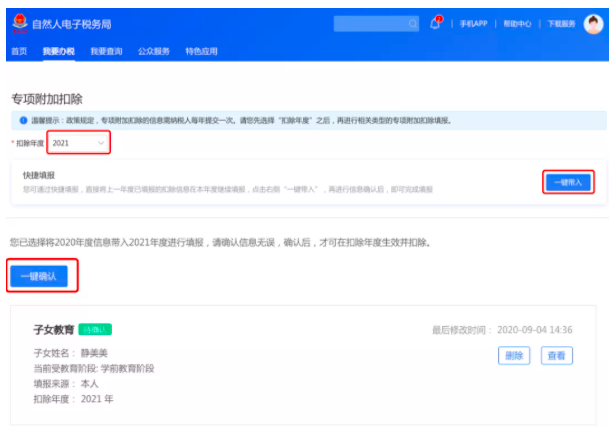Open the user avatar profile
612x428 pixels.
[x=593, y=24]
